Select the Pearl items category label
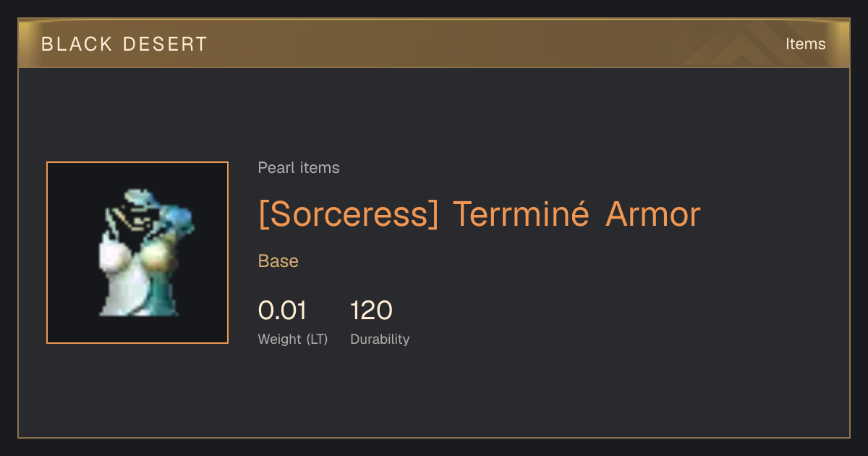868x456 pixels. [299, 168]
